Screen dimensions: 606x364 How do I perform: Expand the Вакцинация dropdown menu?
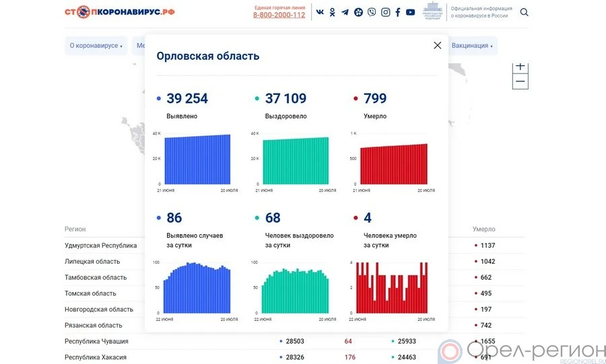click(x=472, y=46)
